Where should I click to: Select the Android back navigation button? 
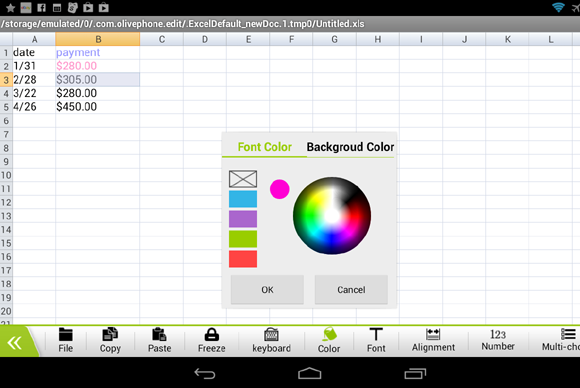click(205, 374)
